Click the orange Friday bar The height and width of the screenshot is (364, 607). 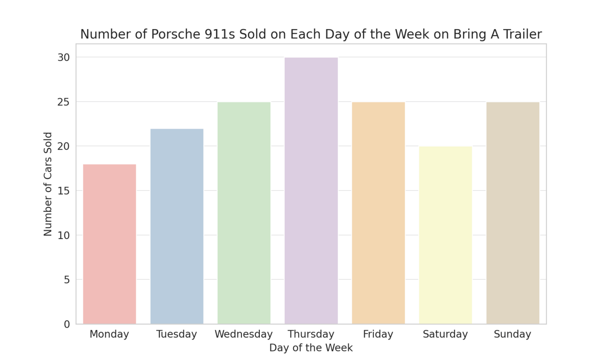[x=378, y=213]
